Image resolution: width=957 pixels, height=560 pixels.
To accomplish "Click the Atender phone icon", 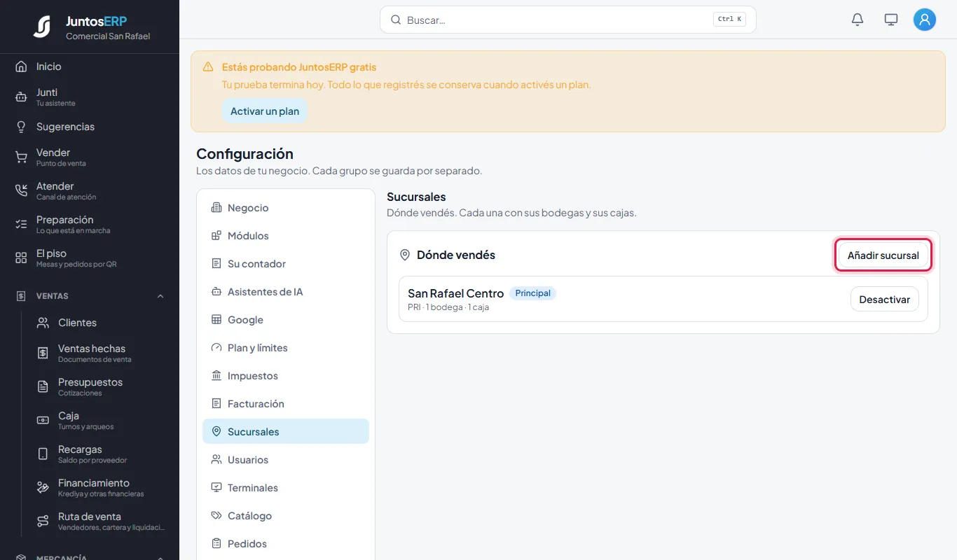I will click(21, 190).
